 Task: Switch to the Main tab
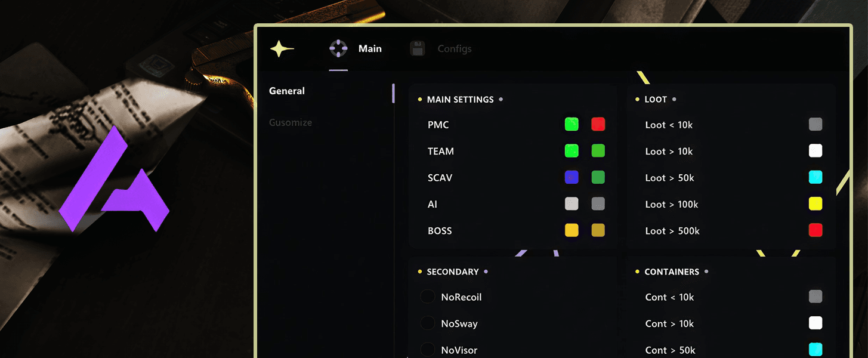click(x=369, y=49)
